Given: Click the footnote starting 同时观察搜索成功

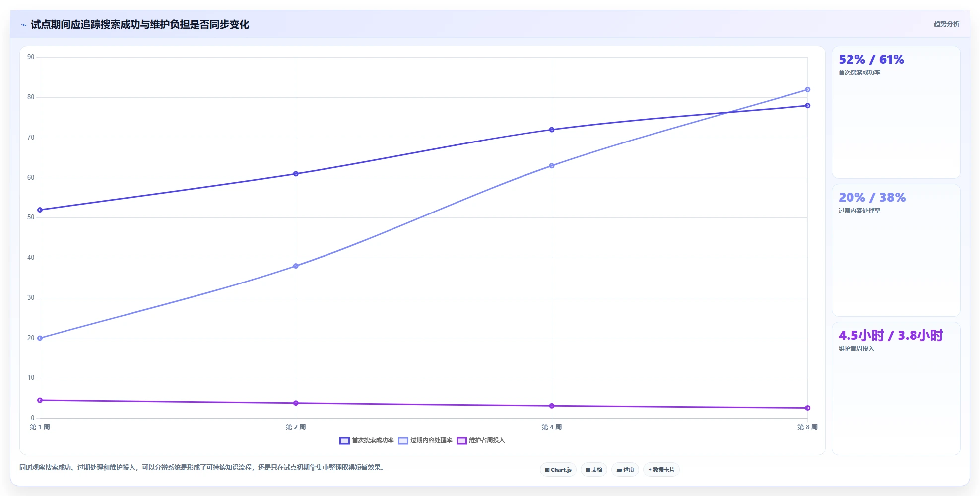Looking at the screenshot, I should pyautogui.click(x=202, y=468).
